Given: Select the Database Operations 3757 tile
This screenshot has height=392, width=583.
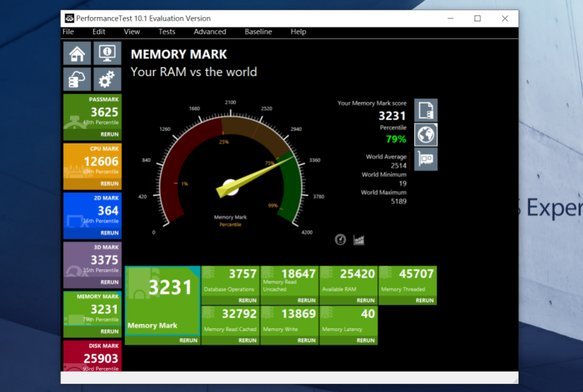Looking at the screenshot, I should 230,281.
